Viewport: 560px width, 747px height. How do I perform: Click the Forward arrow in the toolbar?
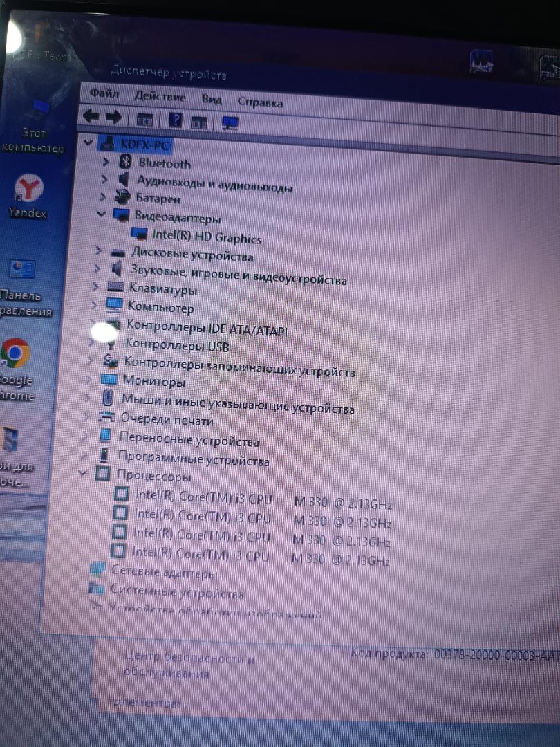pyautogui.click(x=114, y=118)
